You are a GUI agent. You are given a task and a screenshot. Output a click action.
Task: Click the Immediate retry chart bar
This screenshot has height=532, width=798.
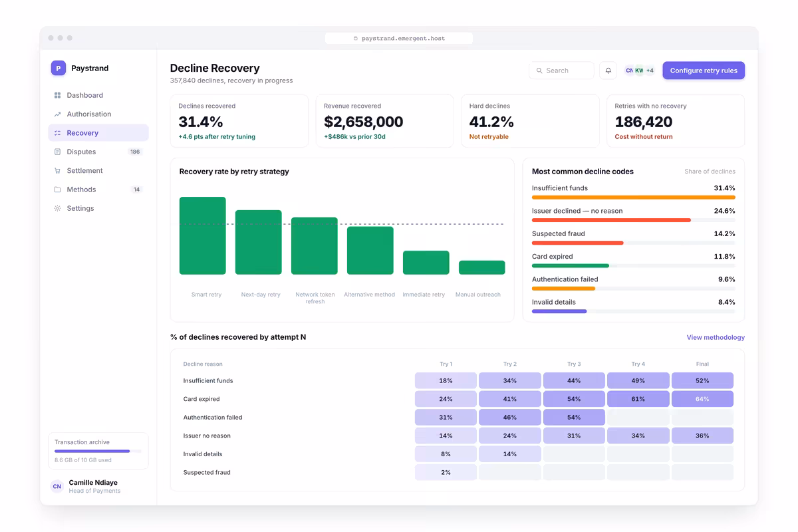[426, 263]
